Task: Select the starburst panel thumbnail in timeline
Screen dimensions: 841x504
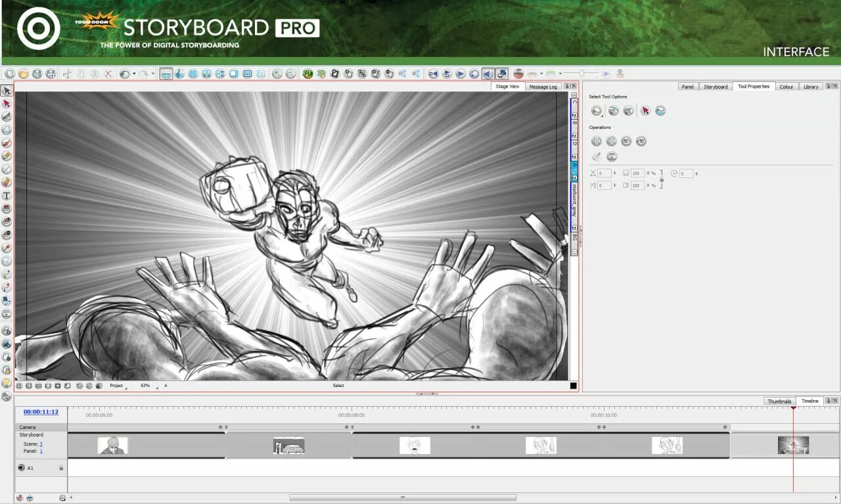Action: (793, 446)
